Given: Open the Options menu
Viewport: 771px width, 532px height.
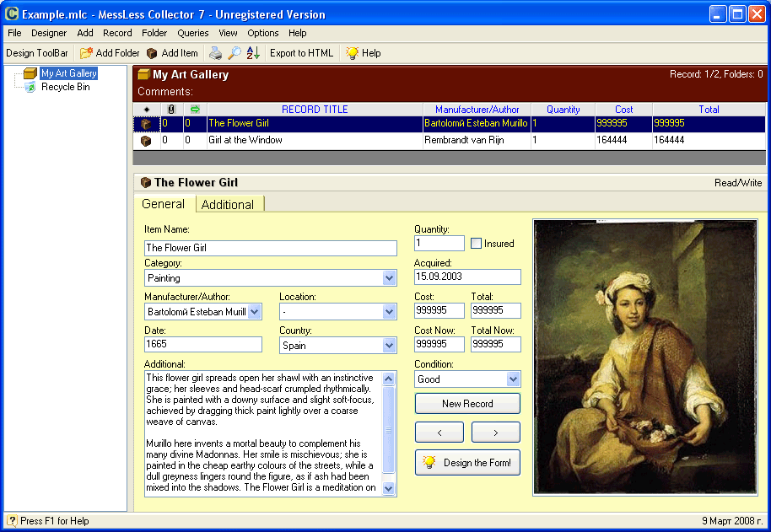Looking at the screenshot, I should 263,33.
